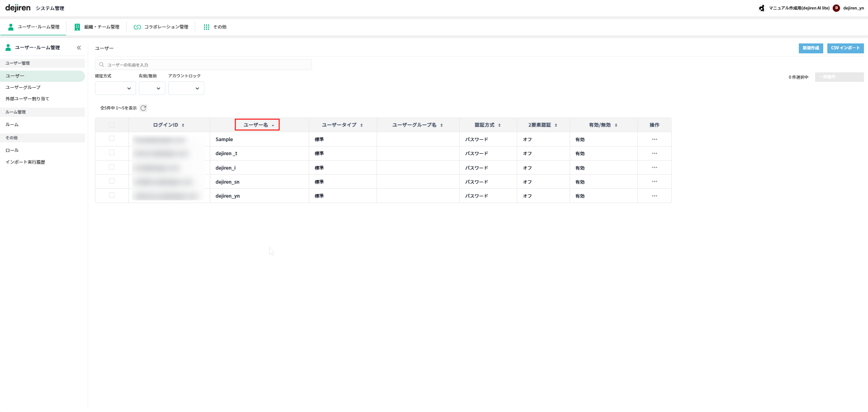This screenshot has width=868, height=412.
Task: Open the アカウントロック filter dropdown
Action: (x=186, y=88)
